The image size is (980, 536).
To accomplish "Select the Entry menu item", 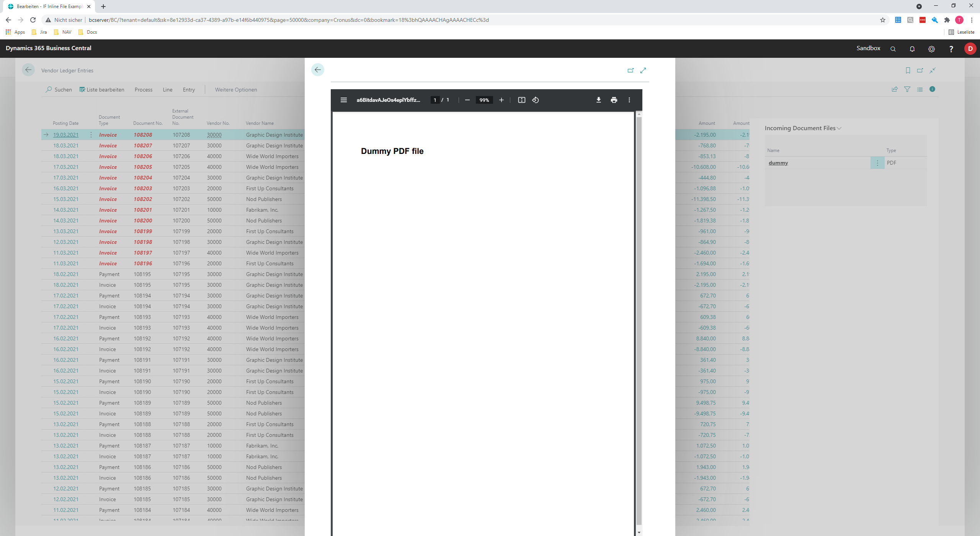I will [x=188, y=89].
